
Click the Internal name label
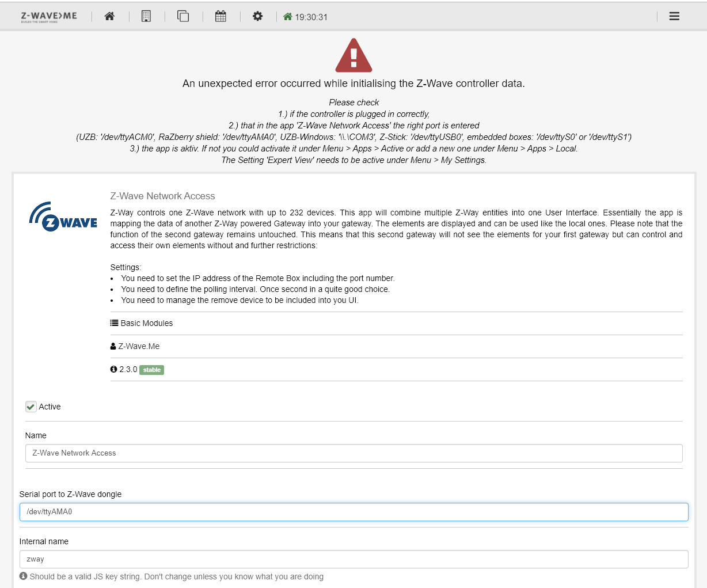coord(44,541)
